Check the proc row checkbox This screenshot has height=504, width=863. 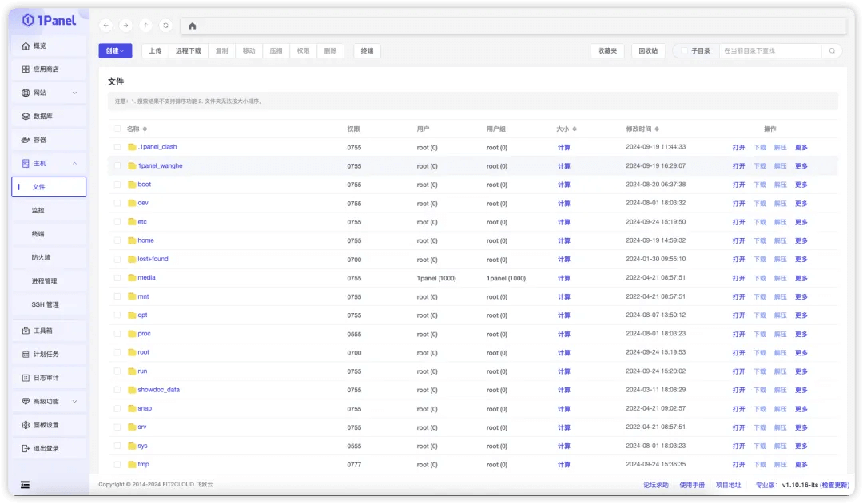(117, 334)
